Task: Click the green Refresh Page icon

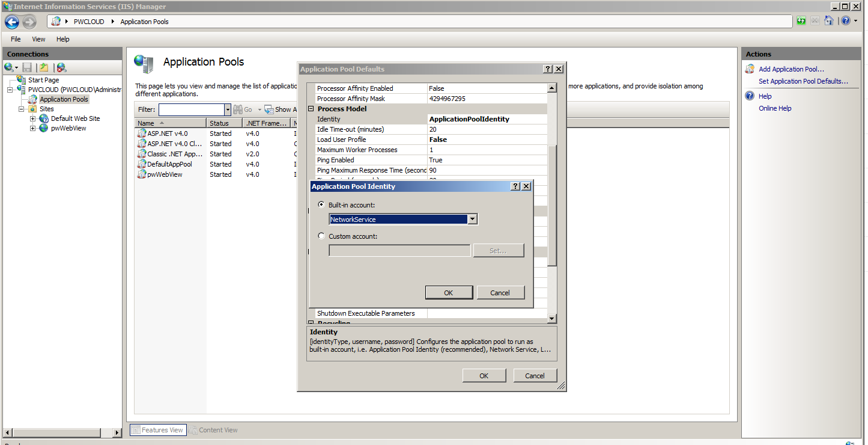Action: (801, 20)
